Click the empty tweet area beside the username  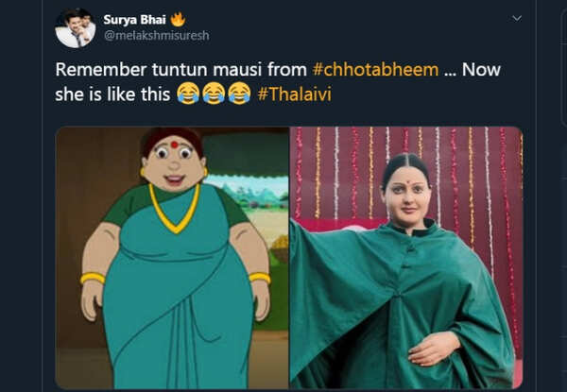pos(358,27)
